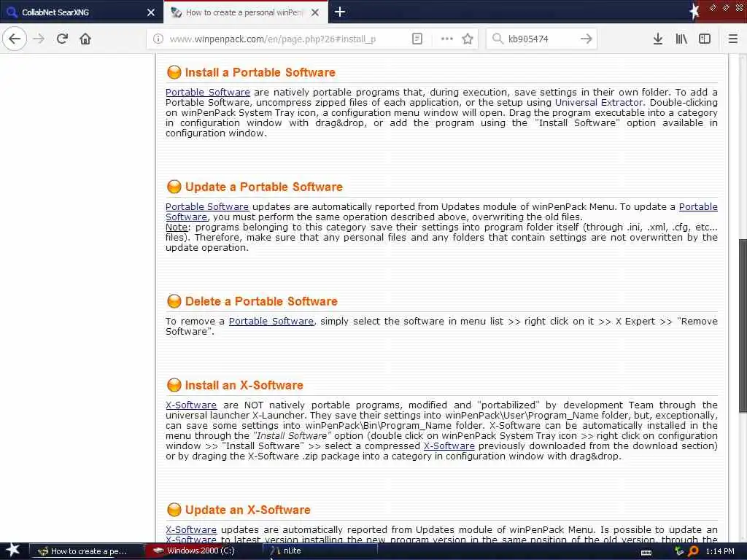Viewport: 747px width, 560px height.
Task: Open page actions three-dot menu
Action: (x=447, y=39)
